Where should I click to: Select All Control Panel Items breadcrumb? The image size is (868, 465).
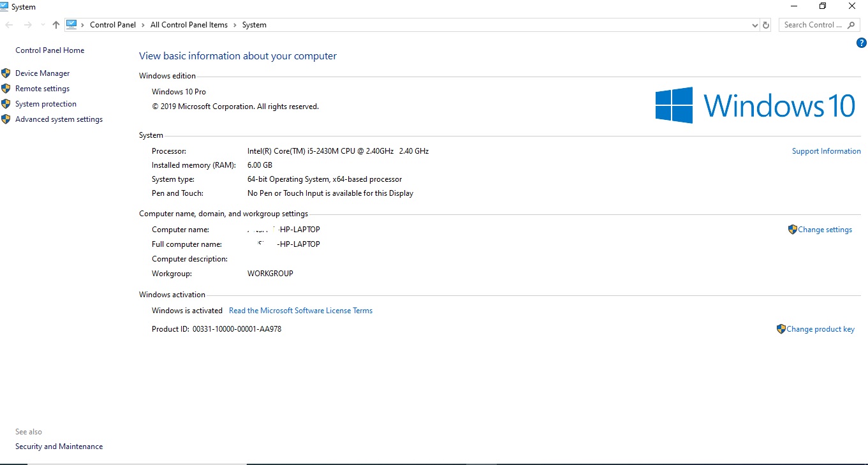click(x=189, y=25)
